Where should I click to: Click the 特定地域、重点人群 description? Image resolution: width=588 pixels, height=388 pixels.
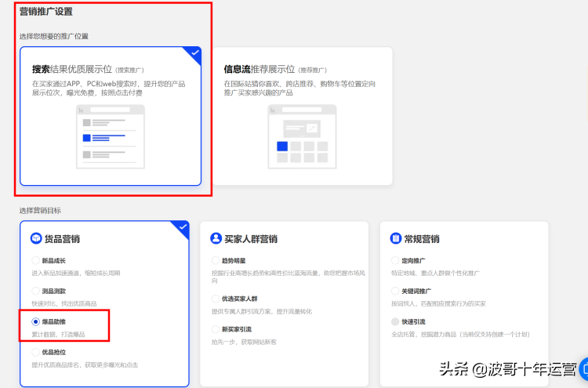pyautogui.click(x=435, y=274)
